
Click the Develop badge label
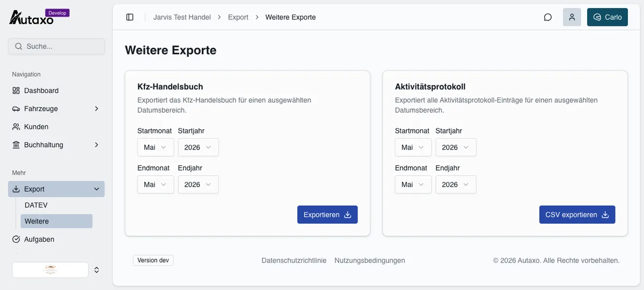tap(57, 12)
